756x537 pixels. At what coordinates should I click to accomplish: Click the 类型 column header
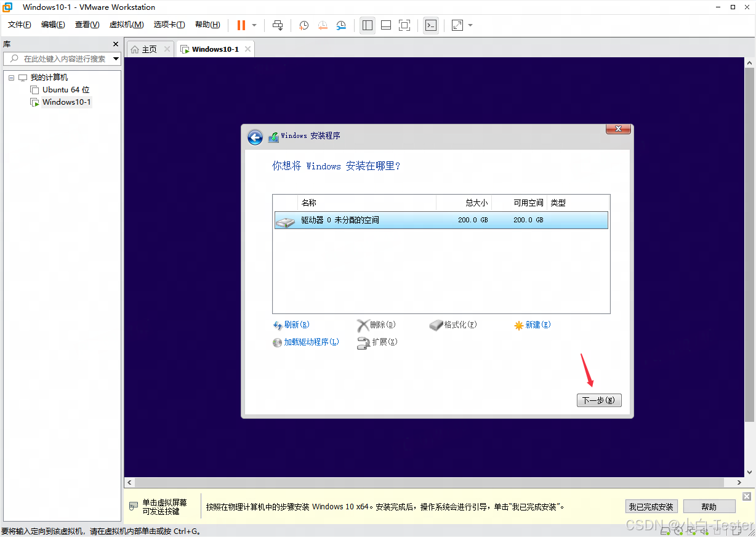578,203
